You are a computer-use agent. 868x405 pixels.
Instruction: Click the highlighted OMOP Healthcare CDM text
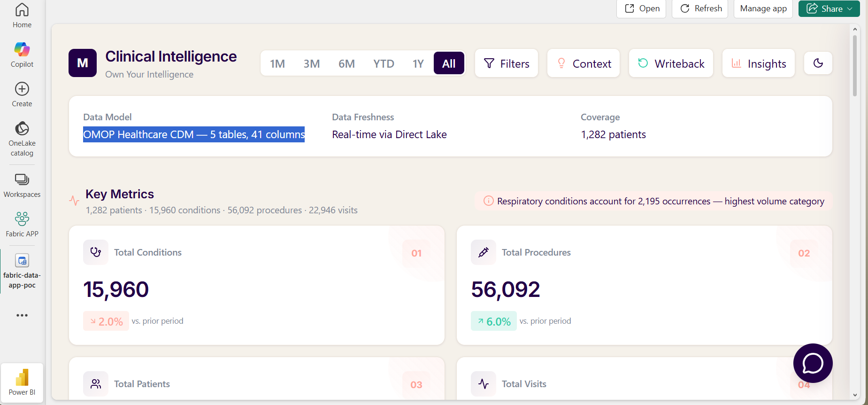(x=194, y=134)
